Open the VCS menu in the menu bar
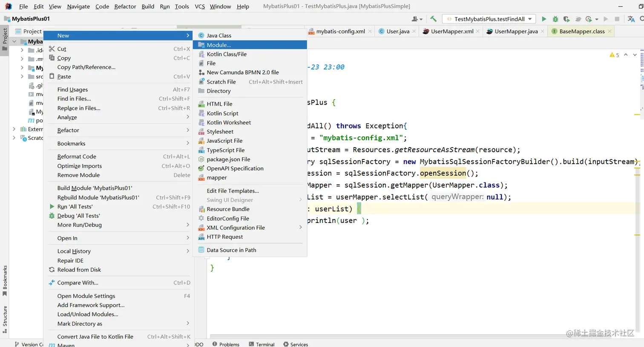The height and width of the screenshot is (347, 644). tap(200, 6)
